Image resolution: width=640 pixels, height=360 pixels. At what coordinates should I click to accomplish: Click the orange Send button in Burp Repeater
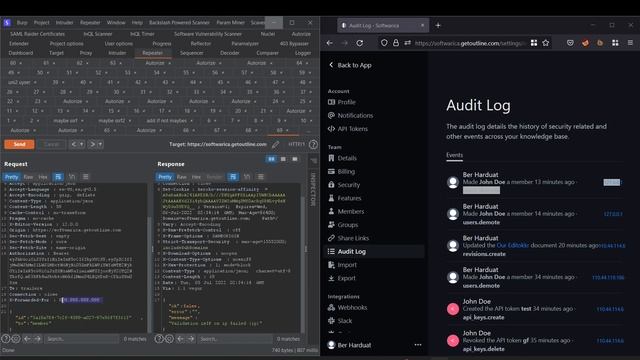(x=19, y=144)
